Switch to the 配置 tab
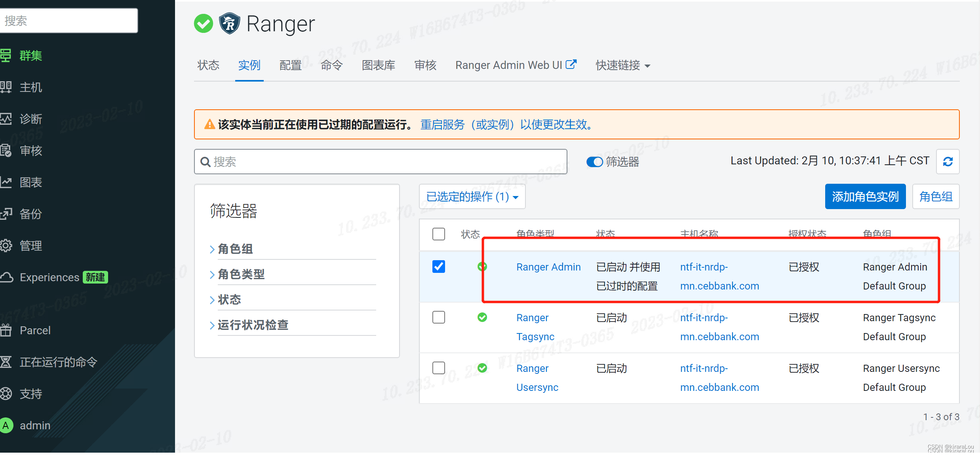 [291, 65]
